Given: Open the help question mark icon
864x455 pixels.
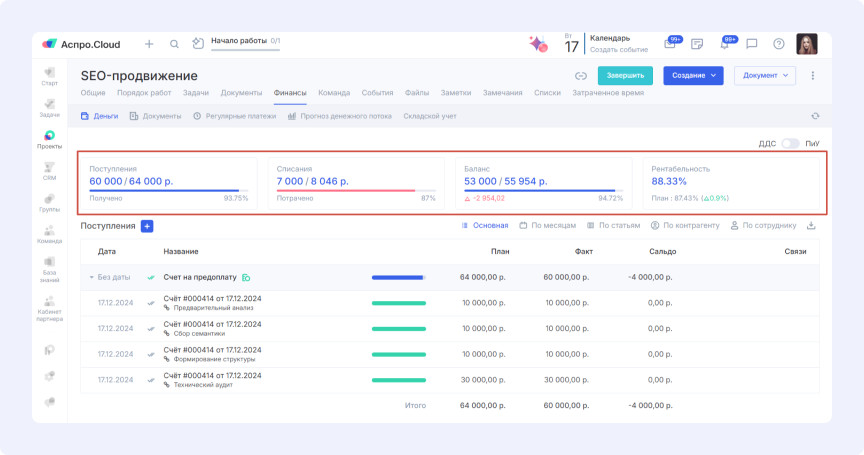Looking at the screenshot, I should [779, 44].
